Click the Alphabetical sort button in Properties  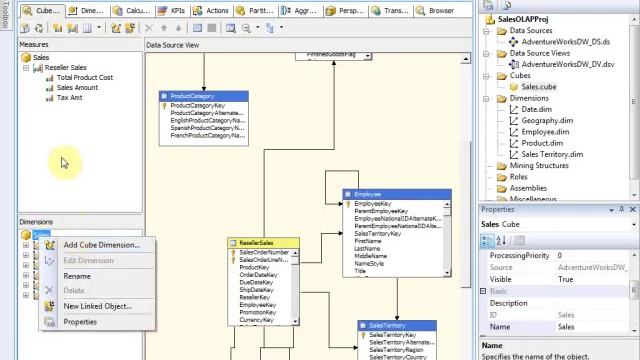[501, 241]
